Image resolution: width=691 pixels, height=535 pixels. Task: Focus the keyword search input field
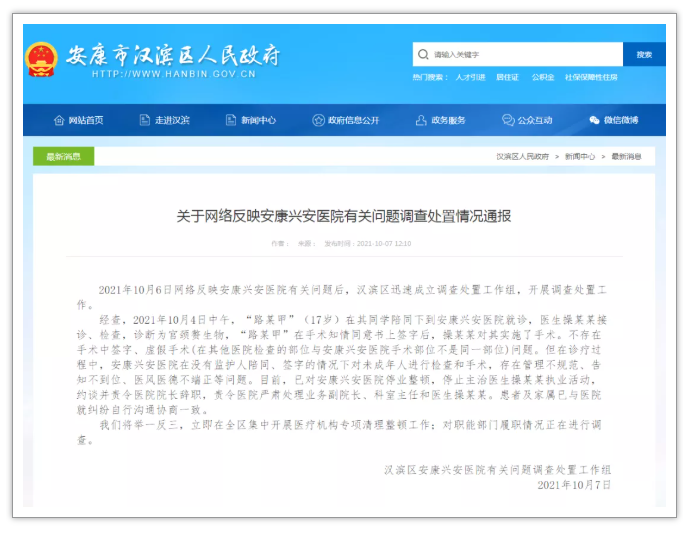[520, 54]
